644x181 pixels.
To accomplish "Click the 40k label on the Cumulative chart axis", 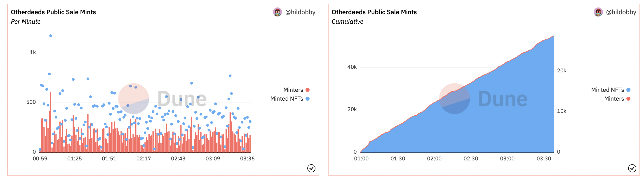I will pyautogui.click(x=352, y=67).
